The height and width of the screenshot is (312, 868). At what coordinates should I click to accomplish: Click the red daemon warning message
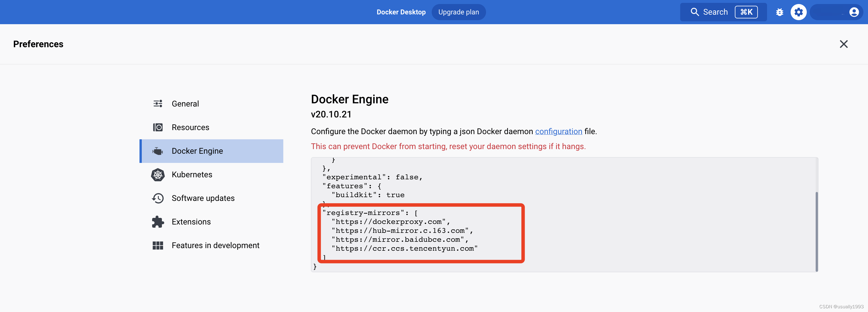pyautogui.click(x=448, y=147)
